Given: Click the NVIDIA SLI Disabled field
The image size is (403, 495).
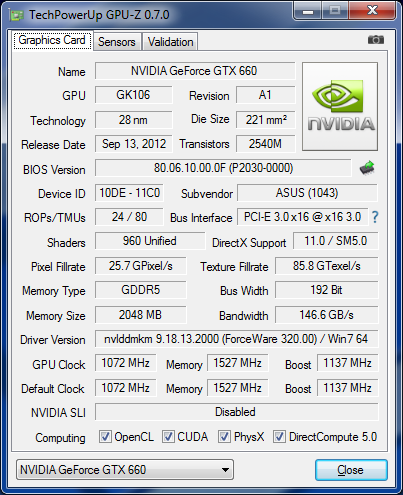Looking at the screenshot, I should click(x=236, y=412).
